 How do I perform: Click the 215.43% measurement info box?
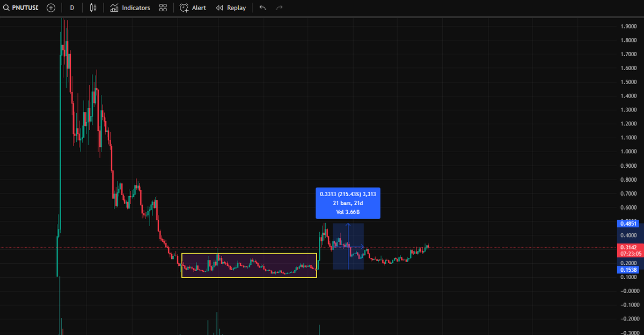coord(348,203)
